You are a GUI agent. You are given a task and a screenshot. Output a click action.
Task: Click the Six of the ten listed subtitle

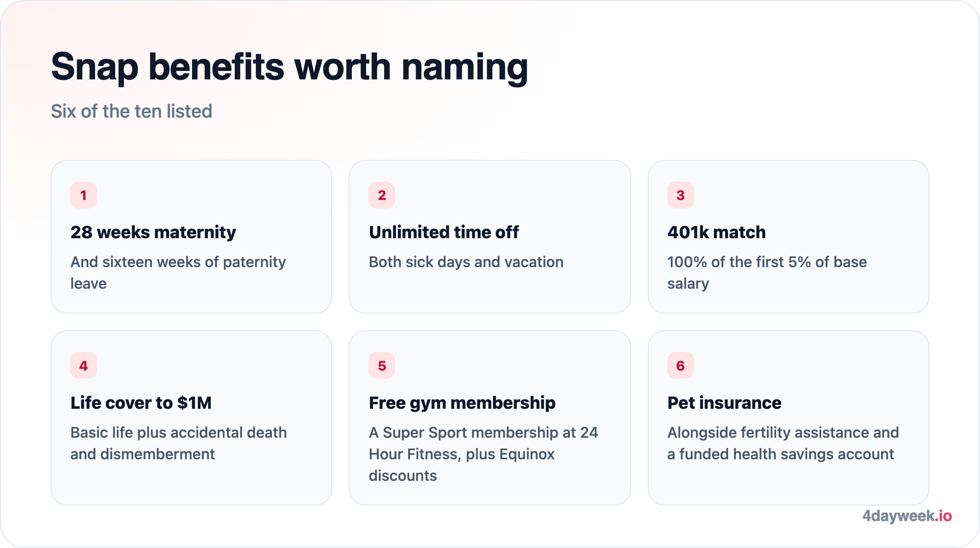131,111
